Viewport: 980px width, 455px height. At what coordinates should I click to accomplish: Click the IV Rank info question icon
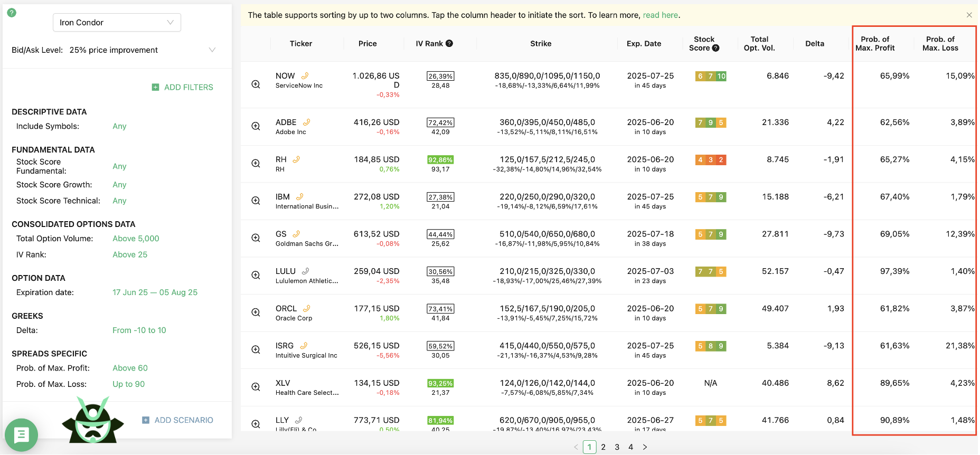click(x=449, y=43)
